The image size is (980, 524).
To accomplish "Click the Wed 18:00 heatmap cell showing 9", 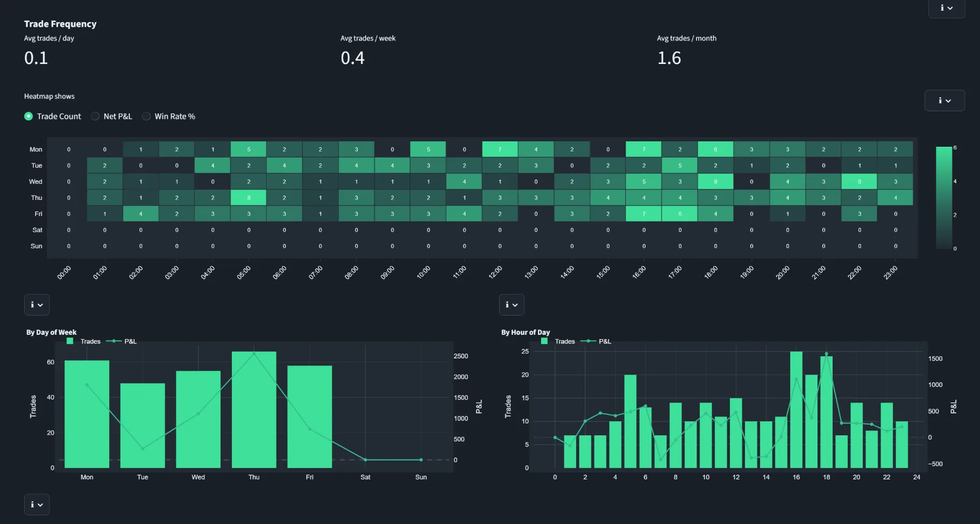I will coord(715,182).
